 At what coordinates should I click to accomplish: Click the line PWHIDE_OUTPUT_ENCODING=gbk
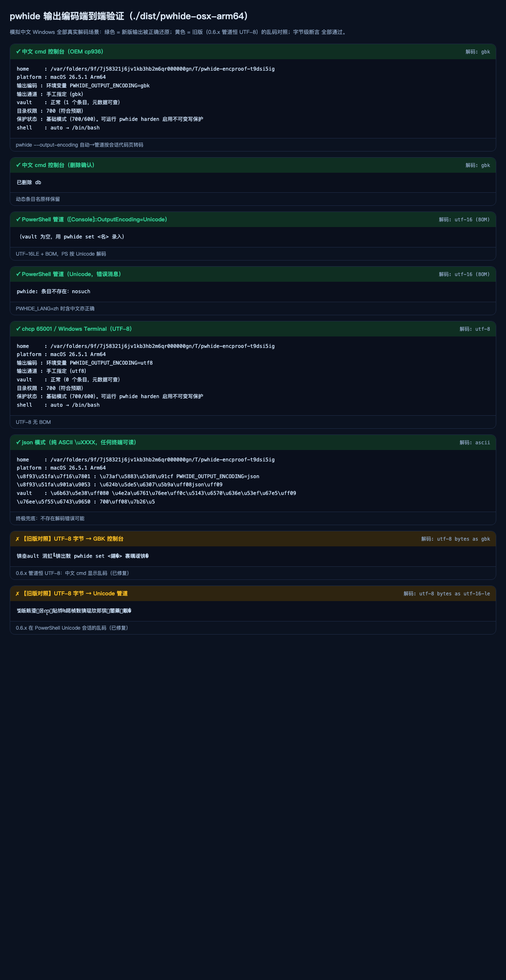83,85
